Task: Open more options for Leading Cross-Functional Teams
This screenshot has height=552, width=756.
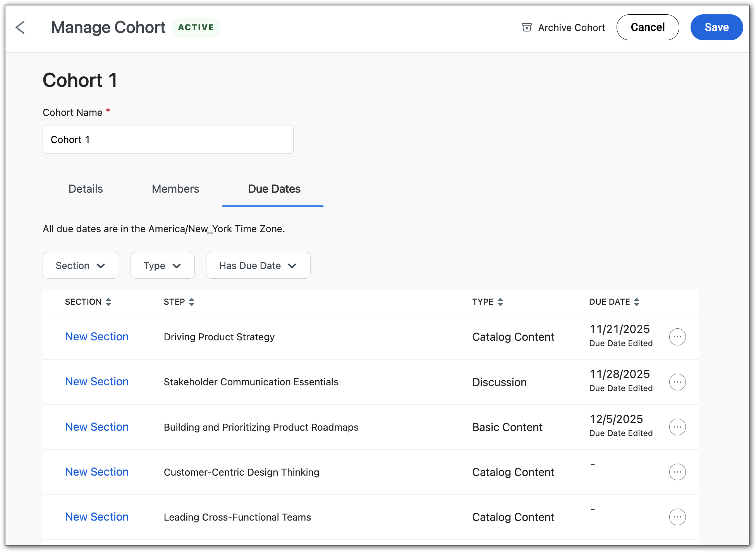Action: (x=677, y=517)
